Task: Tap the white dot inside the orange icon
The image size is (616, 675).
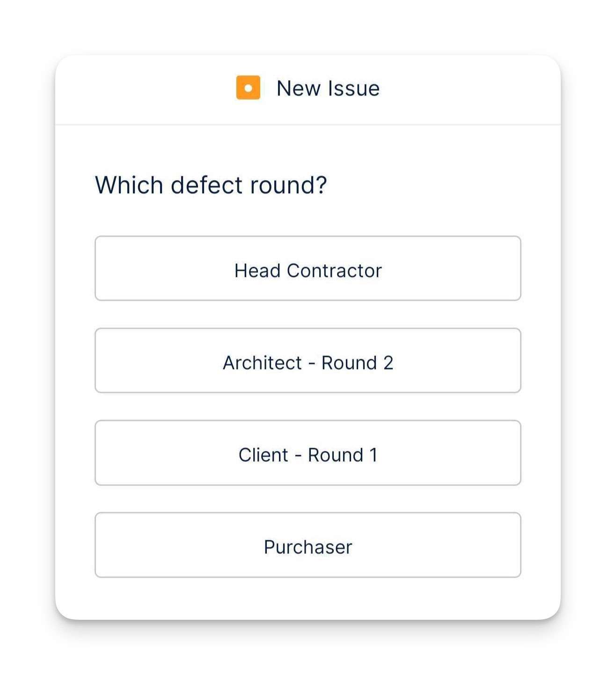Action: point(248,87)
